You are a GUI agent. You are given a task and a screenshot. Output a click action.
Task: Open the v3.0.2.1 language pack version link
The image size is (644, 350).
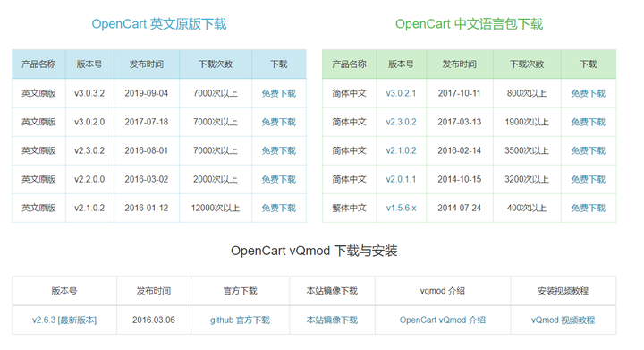point(401,93)
